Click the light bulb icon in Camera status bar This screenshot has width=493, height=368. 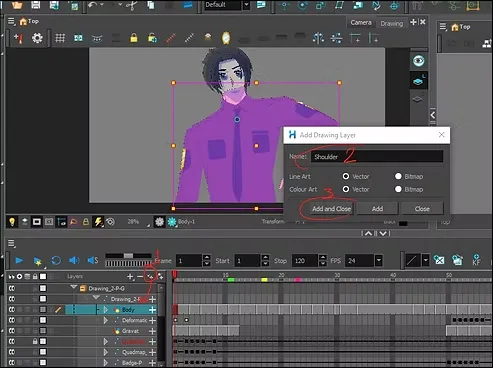point(12,222)
